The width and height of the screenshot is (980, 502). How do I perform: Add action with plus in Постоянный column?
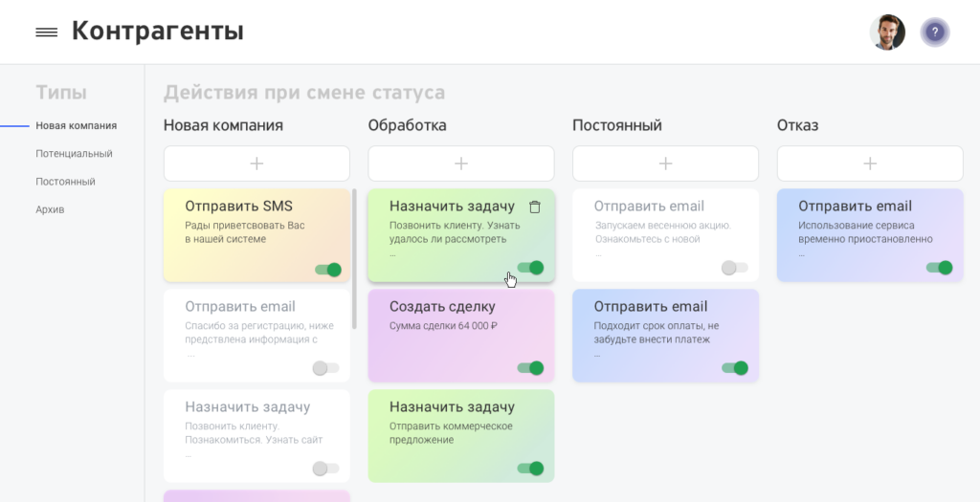pos(665,164)
